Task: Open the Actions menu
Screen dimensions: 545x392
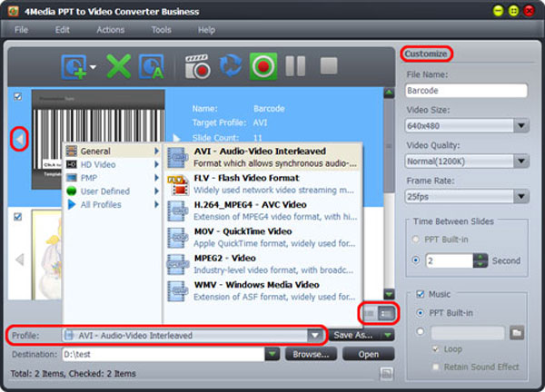Action: point(111,30)
